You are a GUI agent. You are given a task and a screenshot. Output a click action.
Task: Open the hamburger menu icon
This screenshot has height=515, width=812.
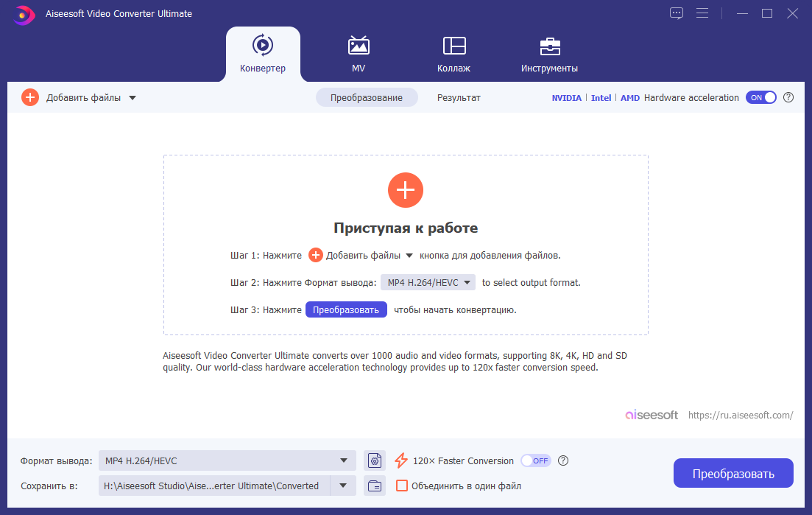tap(702, 13)
